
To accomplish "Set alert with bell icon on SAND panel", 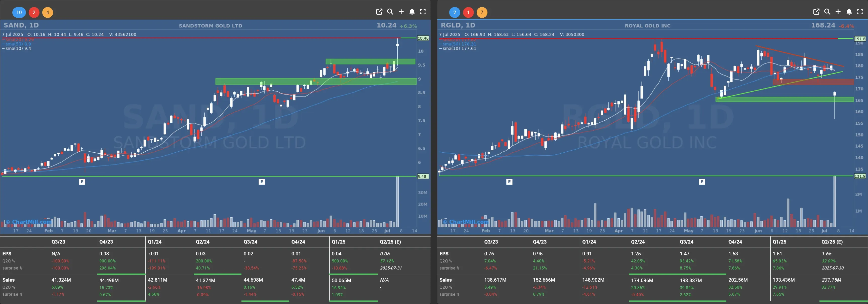I will (x=412, y=12).
